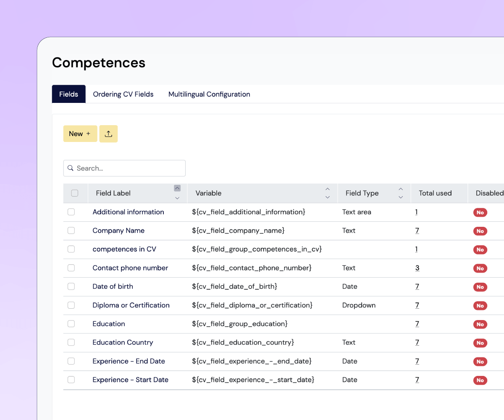Image resolution: width=504 pixels, height=420 pixels.
Task: Focus the Search input field
Action: tap(124, 168)
